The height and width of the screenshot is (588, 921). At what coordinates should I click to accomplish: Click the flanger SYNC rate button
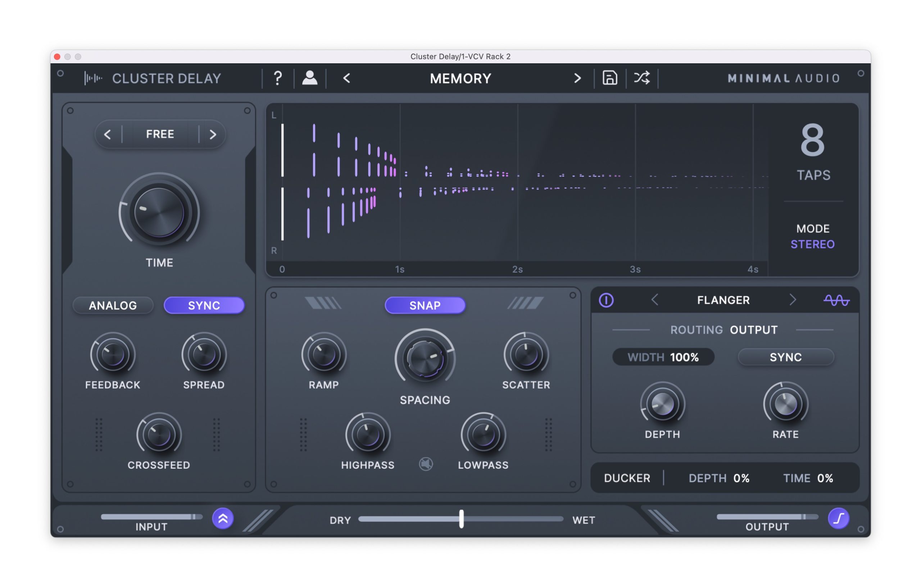785,357
